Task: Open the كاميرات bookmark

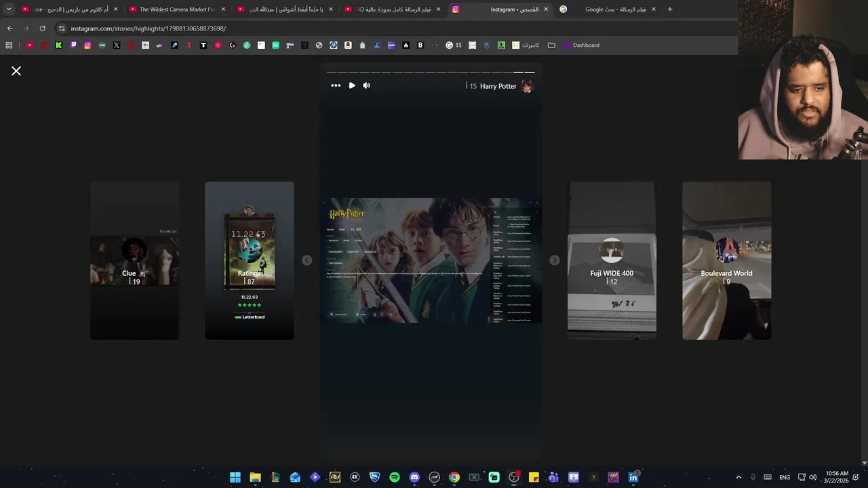Action: (x=526, y=45)
